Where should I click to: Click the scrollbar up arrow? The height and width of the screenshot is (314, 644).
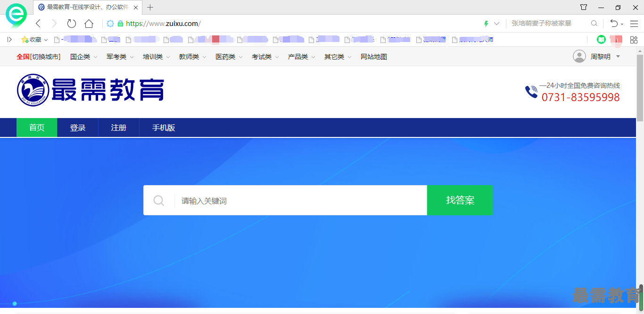pos(640,51)
